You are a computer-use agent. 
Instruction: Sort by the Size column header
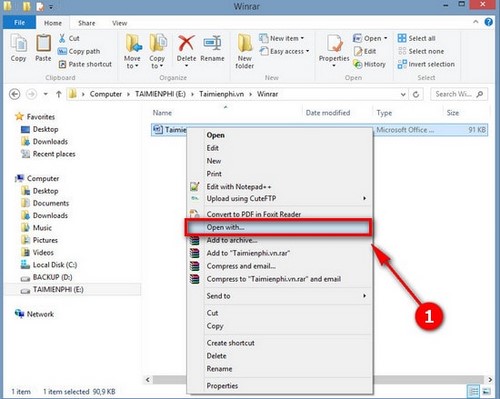(x=453, y=113)
